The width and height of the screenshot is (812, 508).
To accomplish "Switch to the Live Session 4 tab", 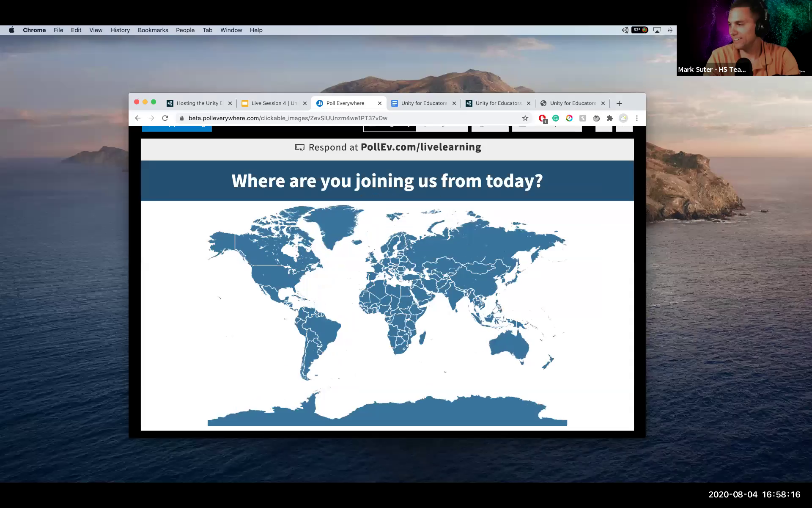I will tap(271, 103).
